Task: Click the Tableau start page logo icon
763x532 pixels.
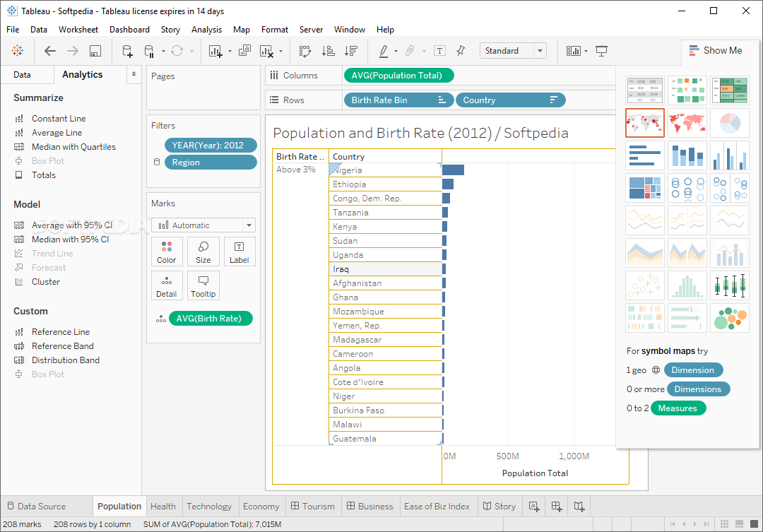Action: pos(18,51)
